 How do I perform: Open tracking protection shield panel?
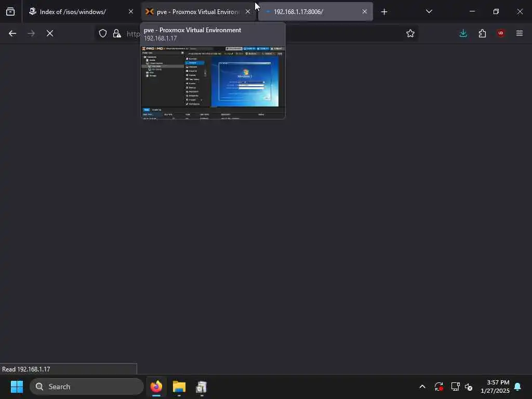click(103, 33)
